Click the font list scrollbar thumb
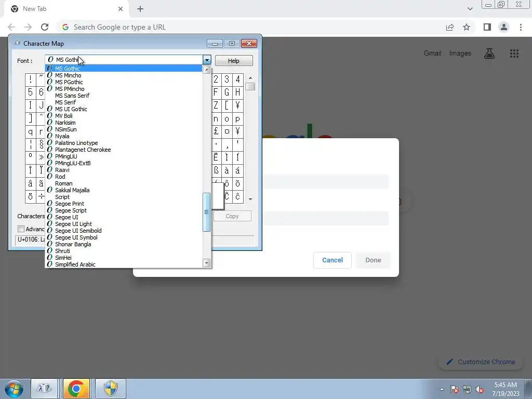This screenshot has height=399, width=532. [206, 212]
